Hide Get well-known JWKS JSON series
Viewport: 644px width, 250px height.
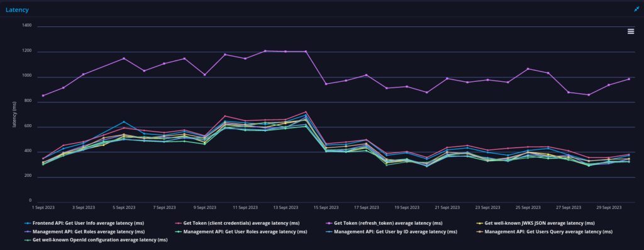pyautogui.click(x=536, y=224)
